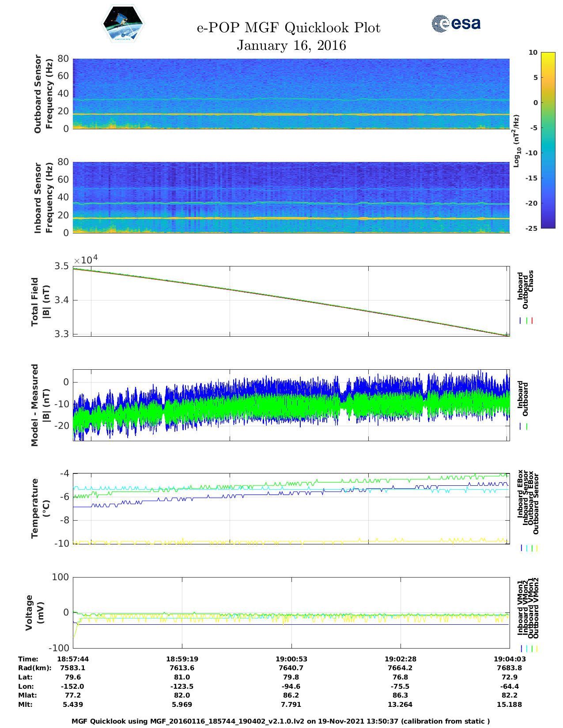Click the Total Field plot area
Image resolution: width=563 pixels, height=728 pixels.
click(x=291, y=301)
